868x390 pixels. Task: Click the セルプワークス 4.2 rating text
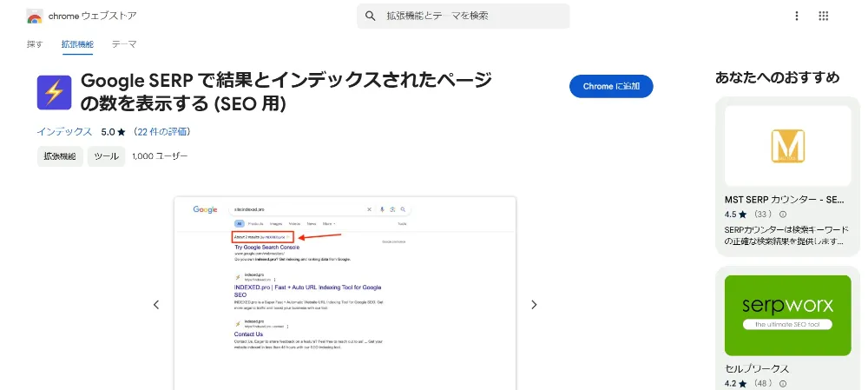[x=735, y=383]
